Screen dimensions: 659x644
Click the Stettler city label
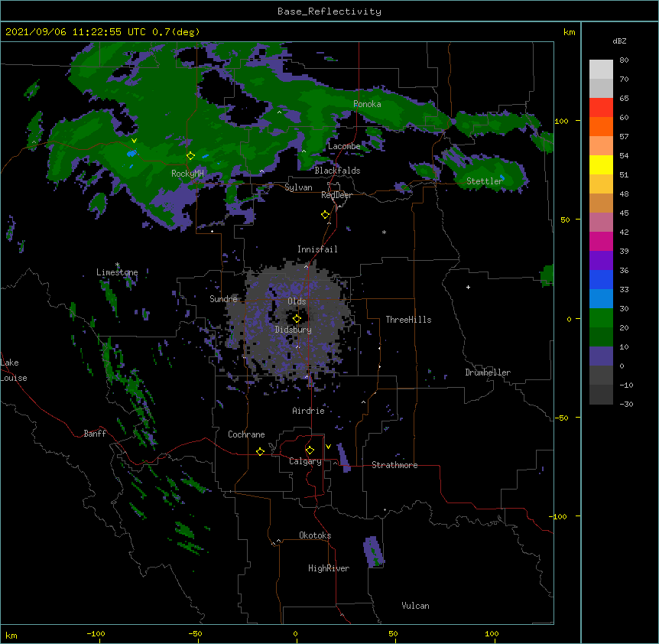[485, 181]
